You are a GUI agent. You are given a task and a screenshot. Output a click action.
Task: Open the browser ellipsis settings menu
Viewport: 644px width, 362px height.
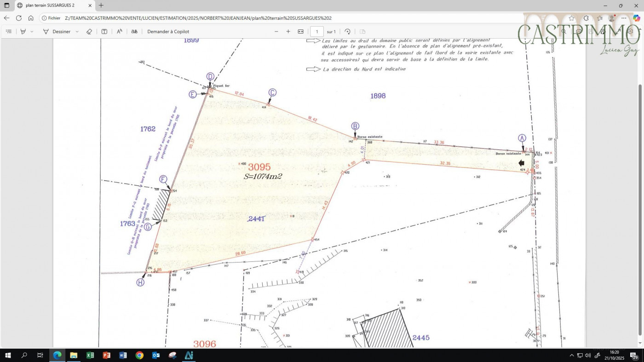coord(624,18)
